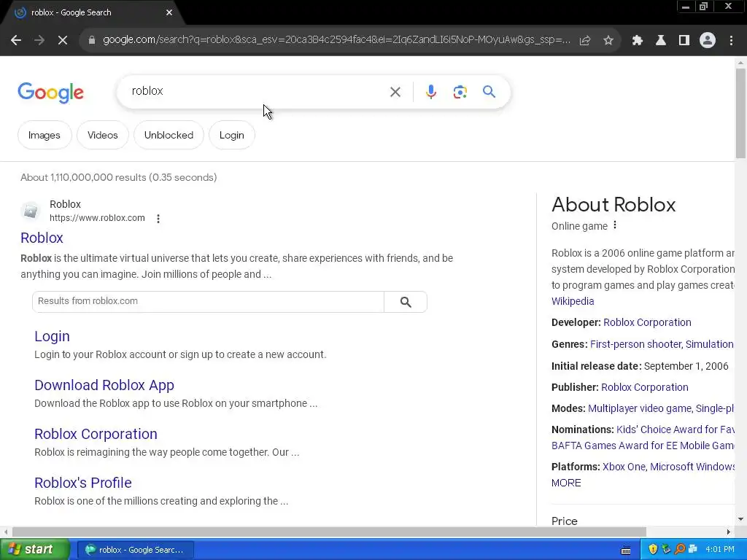The width and height of the screenshot is (747, 560).
Task: Open the Chrome Labs flask icon
Action: [661, 41]
